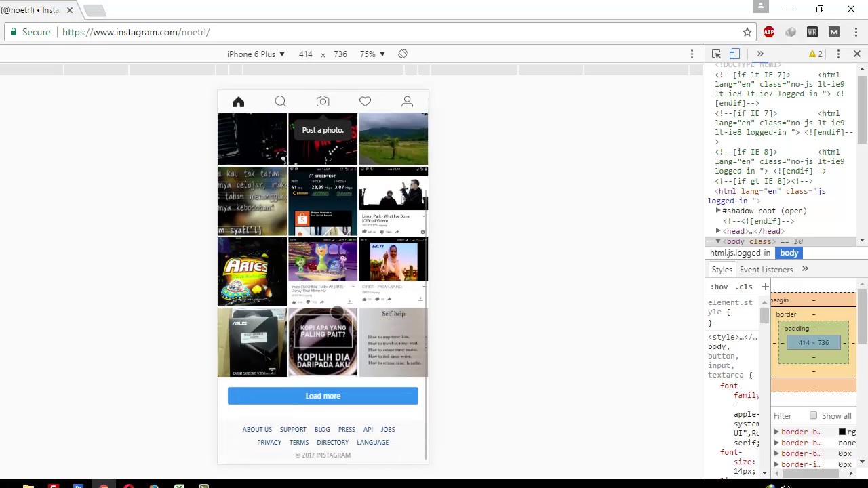Expand the first border-b property row
The image size is (868, 488).
pos(777,432)
